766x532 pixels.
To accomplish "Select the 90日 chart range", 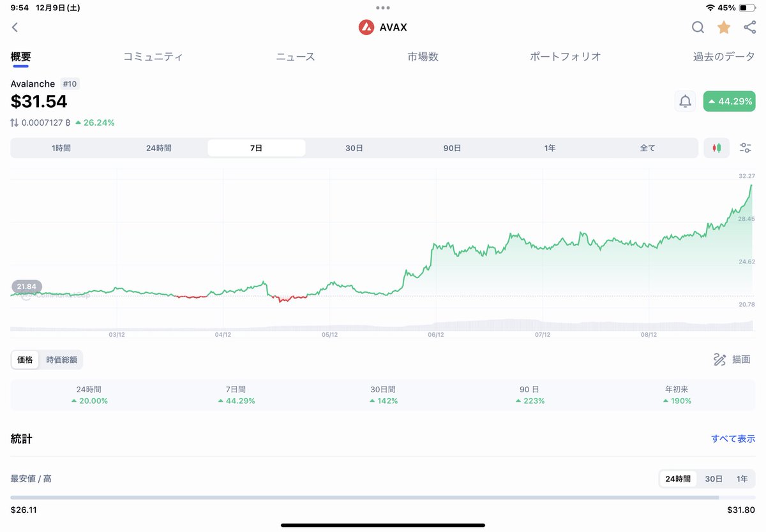I will [452, 148].
